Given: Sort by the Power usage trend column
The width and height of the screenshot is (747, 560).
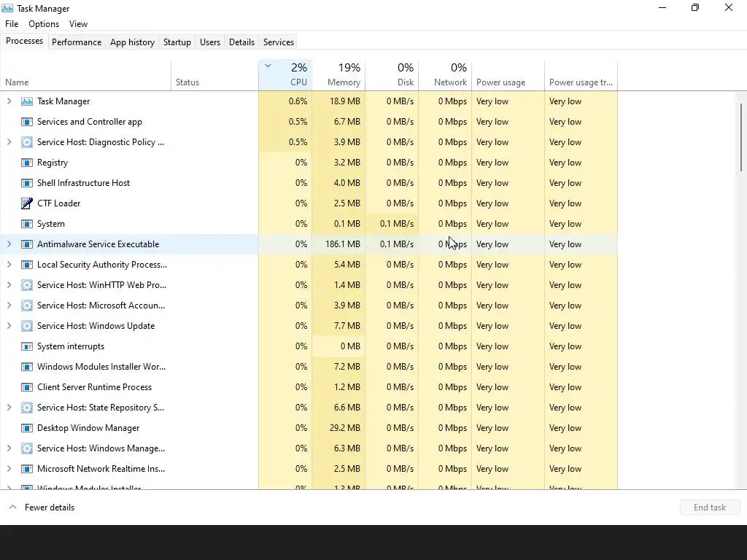Looking at the screenshot, I should (581, 75).
